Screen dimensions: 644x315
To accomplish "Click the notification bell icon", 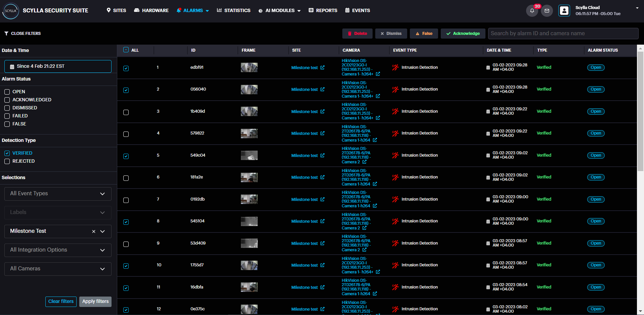I will click(532, 11).
